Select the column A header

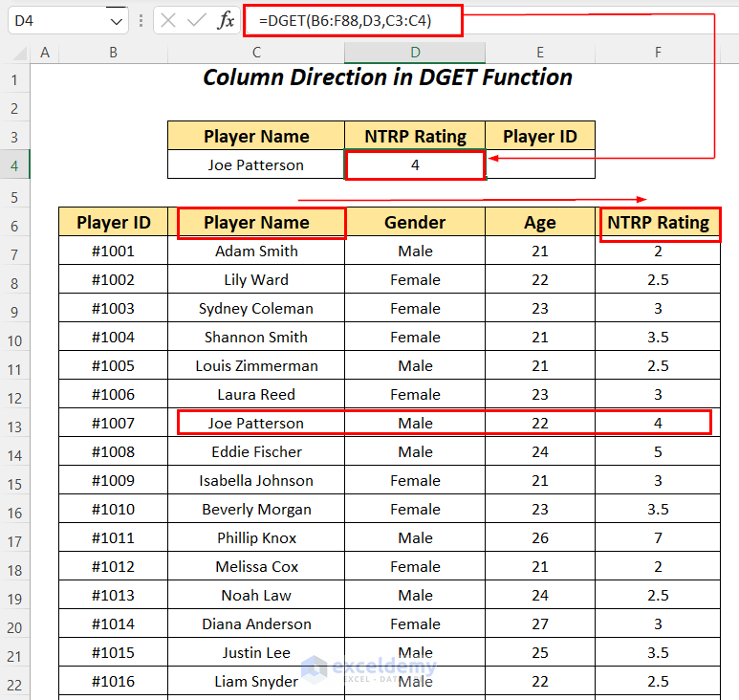click(44, 53)
